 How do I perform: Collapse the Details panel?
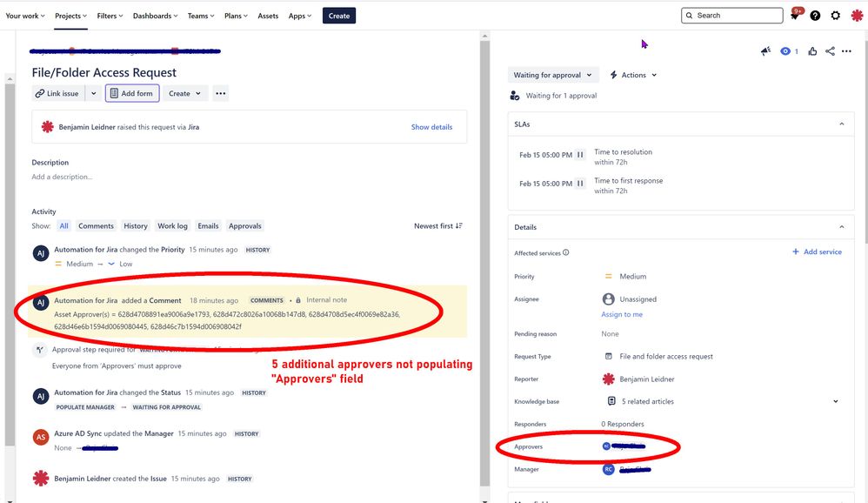pos(841,227)
